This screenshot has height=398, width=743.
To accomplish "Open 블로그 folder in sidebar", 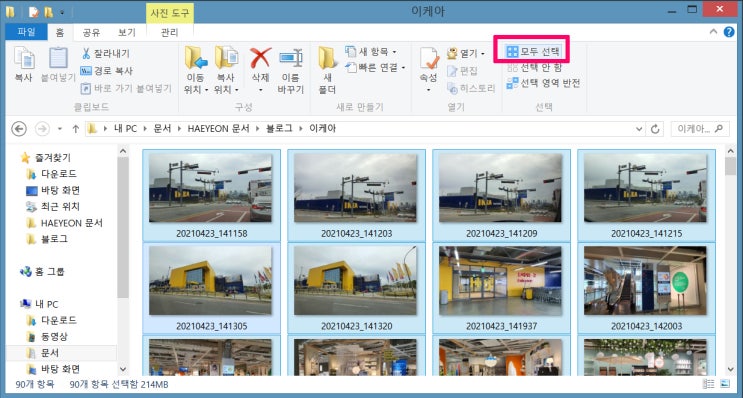I will pos(47,239).
